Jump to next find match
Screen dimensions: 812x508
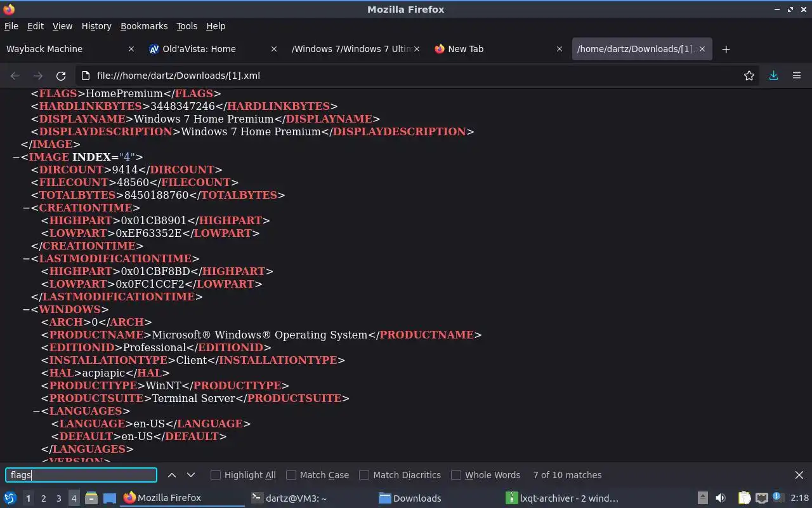(x=191, y=475)
